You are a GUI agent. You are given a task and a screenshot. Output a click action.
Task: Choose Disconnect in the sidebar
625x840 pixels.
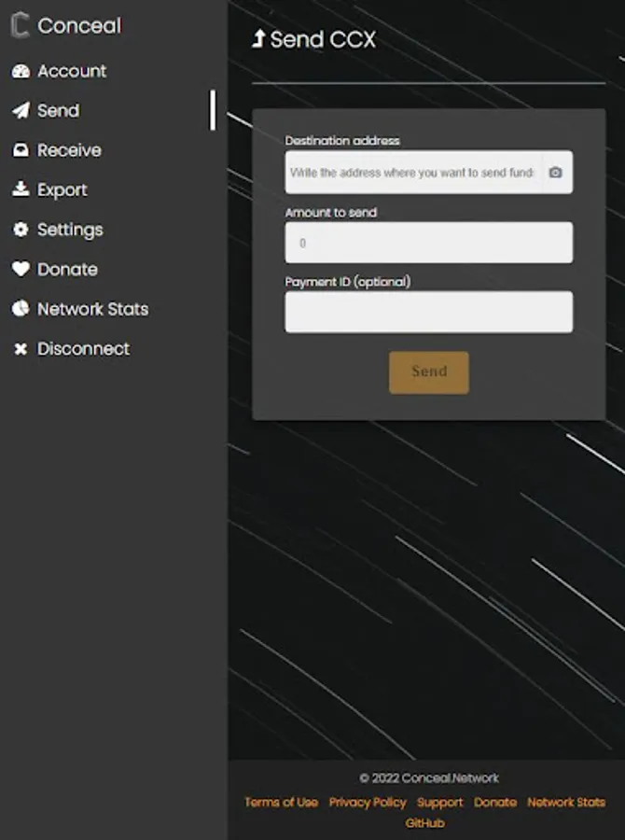click(x=84, y=349)
